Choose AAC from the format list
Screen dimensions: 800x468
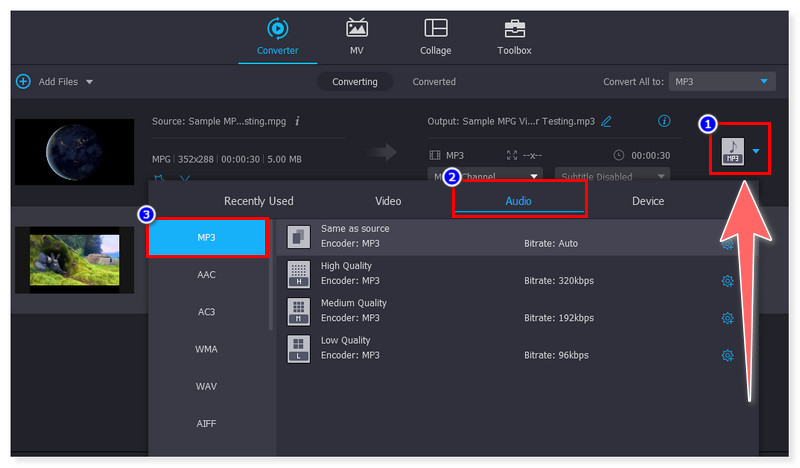206,275
